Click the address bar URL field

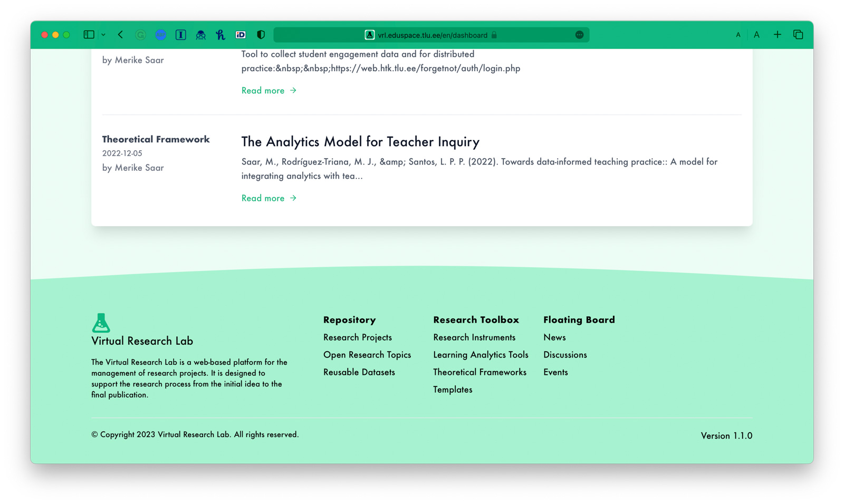pyautogui.click(x=433, y=35)
